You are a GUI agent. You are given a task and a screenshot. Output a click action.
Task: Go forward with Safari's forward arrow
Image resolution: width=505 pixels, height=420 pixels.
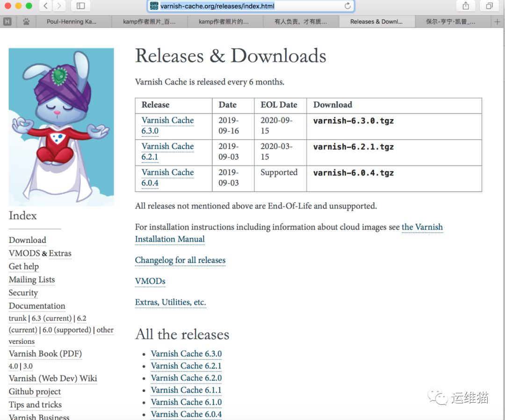58,6
